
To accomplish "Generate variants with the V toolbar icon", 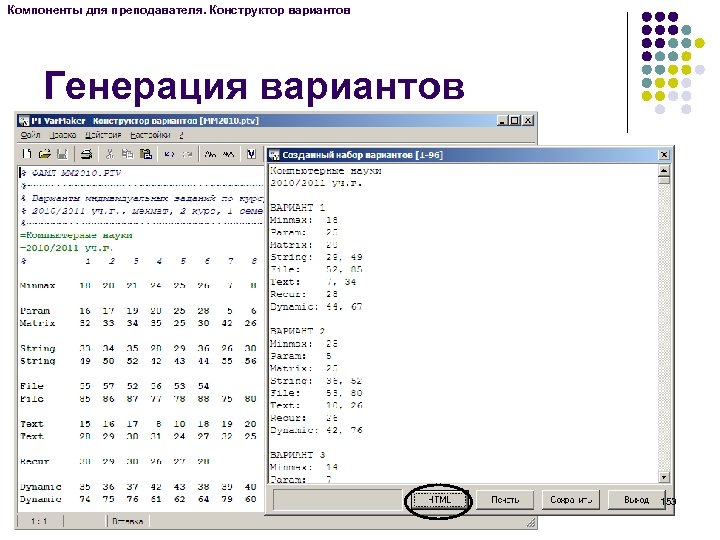I will coord(251,154).
